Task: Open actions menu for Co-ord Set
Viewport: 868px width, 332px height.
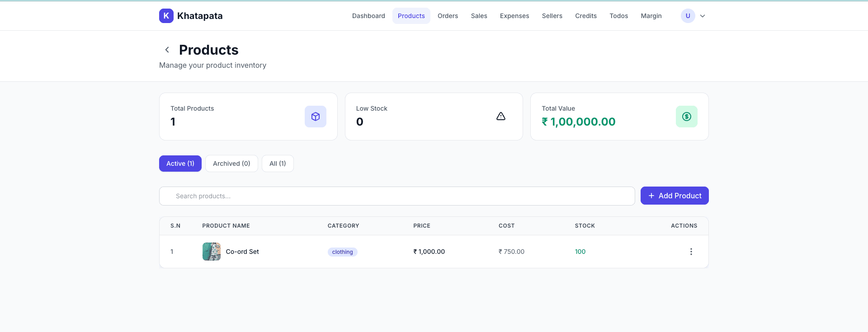Action: [691, 252]
